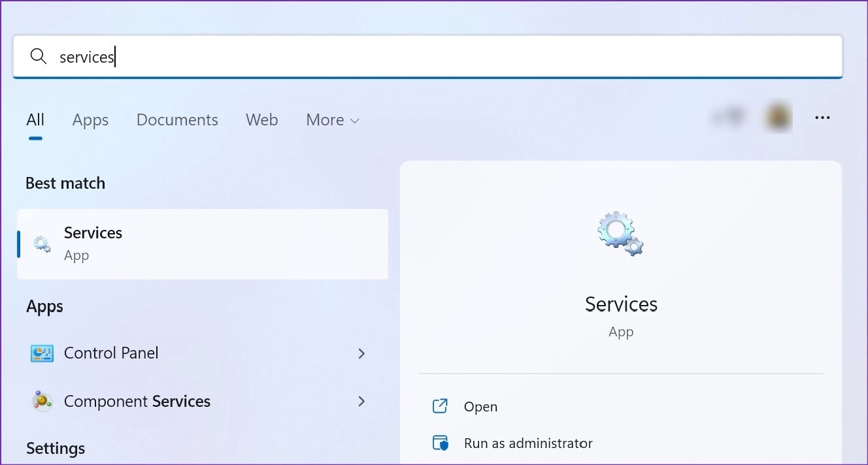The image size is (868, 465).
Task: Click the magnifying glass search icon
Action: [39, 57]
